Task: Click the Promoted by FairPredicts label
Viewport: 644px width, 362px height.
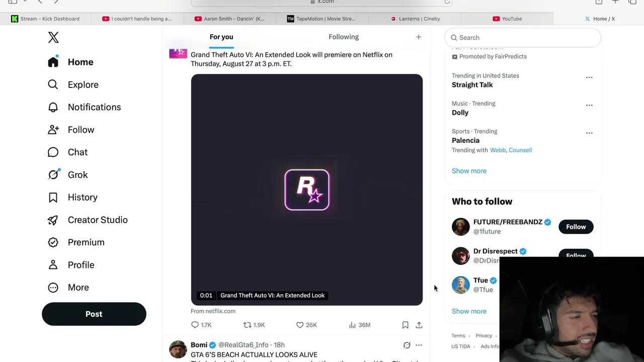Action: click(x=489, y=56)
